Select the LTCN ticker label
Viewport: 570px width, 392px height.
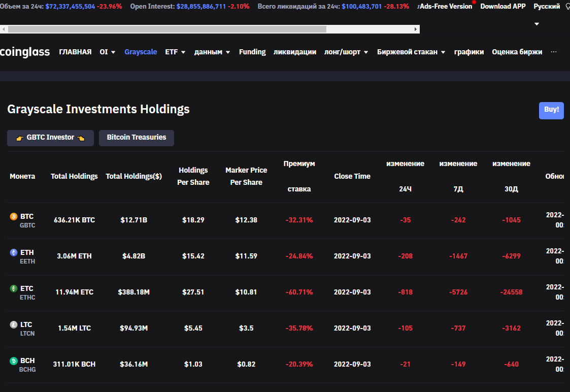pos(27,334)
